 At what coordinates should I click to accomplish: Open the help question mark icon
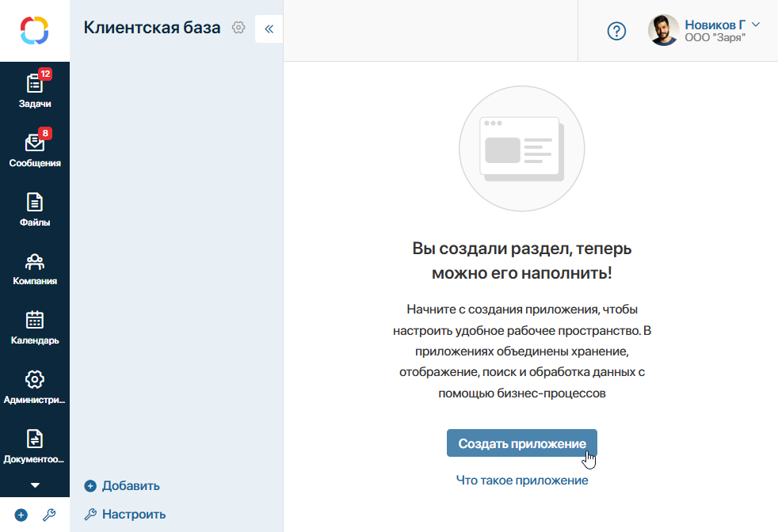point(616,31)
